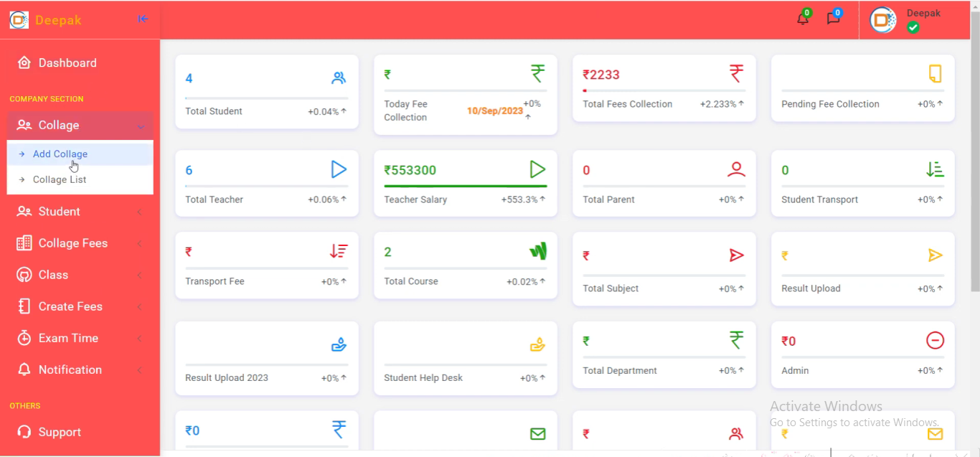Open the Support link in sidebar
The width and height of the screenshot is (980, 457).
click(59, 432)
